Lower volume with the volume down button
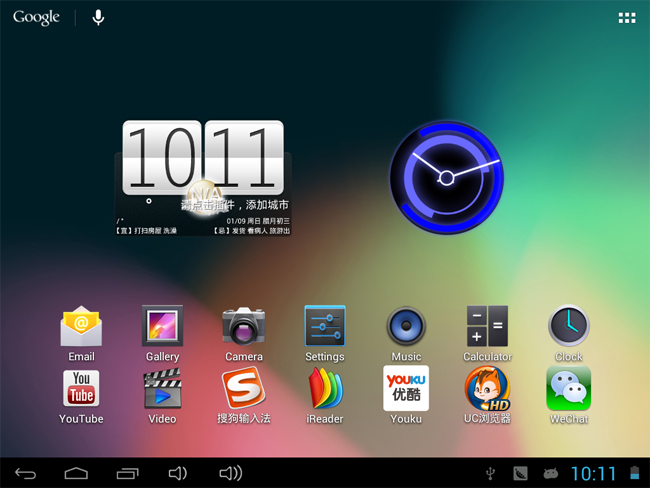The image size is (650, 488). tap(178, 473)
